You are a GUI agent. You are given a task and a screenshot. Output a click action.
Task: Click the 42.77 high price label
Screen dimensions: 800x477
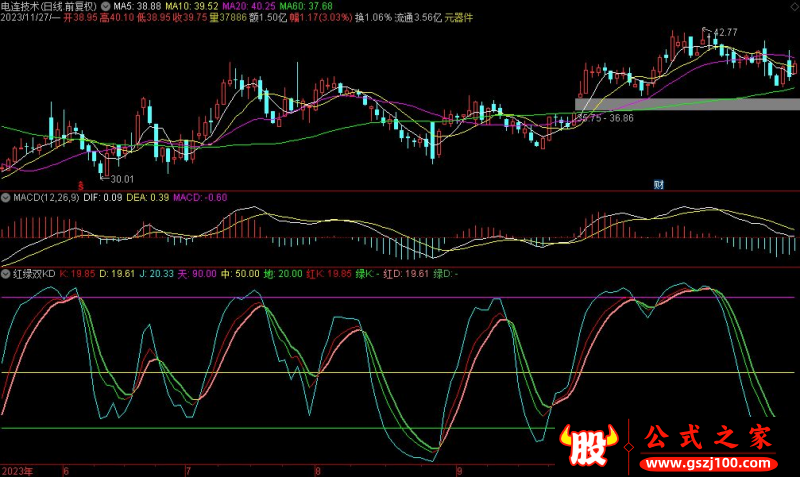point(724,33)
